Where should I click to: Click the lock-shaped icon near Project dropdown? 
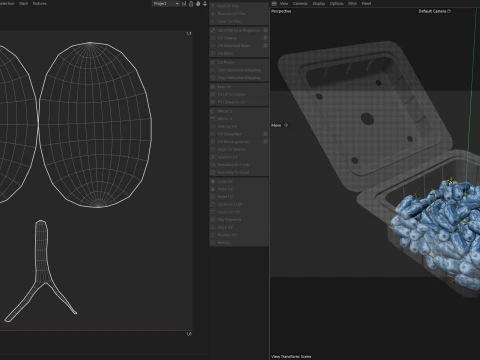191,4
